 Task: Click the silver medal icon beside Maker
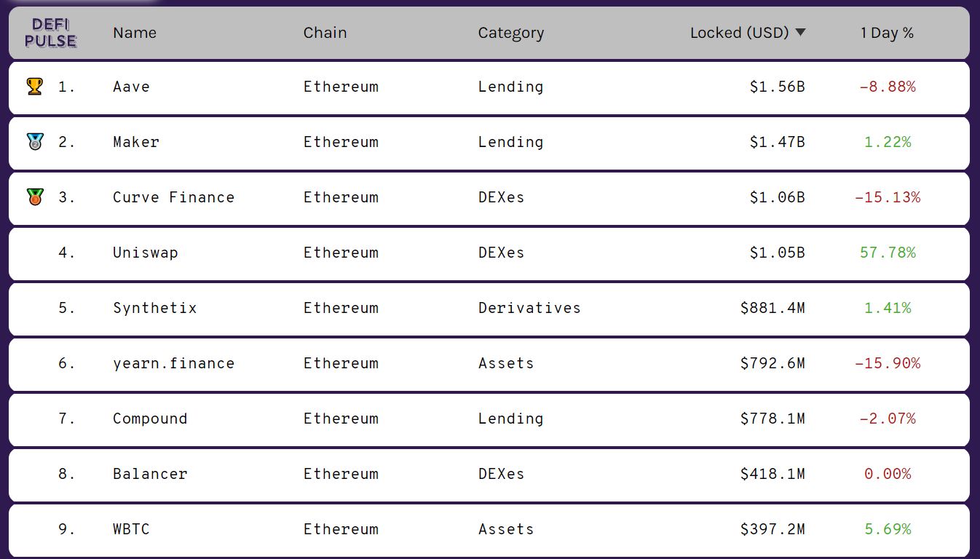coord(34,142)
